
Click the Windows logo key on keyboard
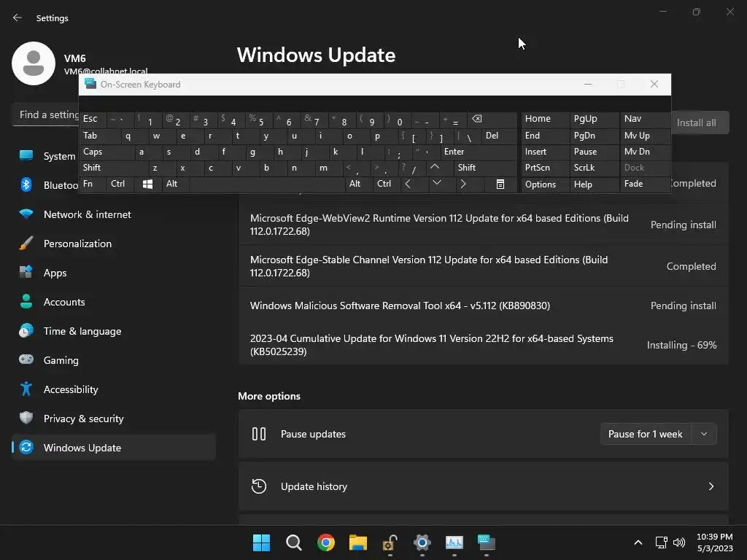coord(147,184)
